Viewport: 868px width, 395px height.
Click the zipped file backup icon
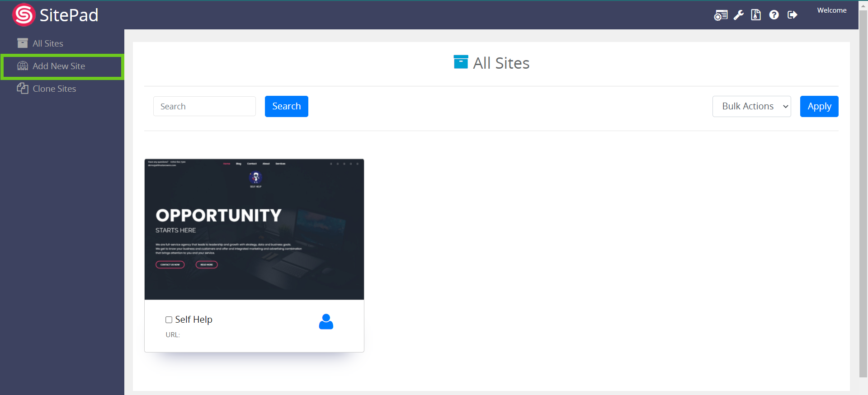coord(756,15)
